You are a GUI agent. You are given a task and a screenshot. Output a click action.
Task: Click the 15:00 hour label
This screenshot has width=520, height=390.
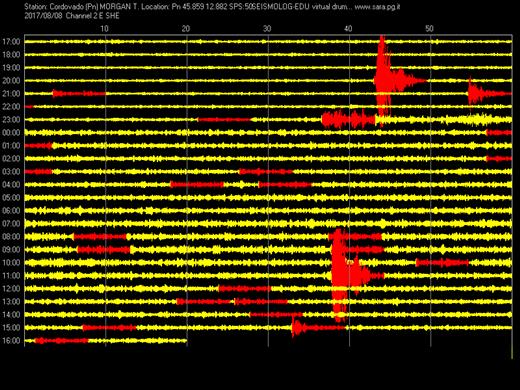coord(11,328)
